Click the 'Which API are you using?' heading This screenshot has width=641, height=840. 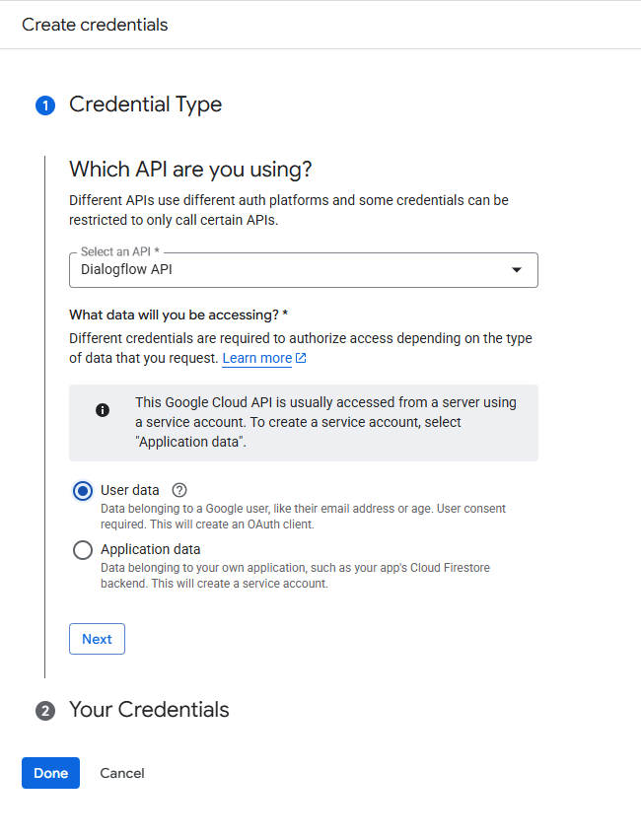190,170
